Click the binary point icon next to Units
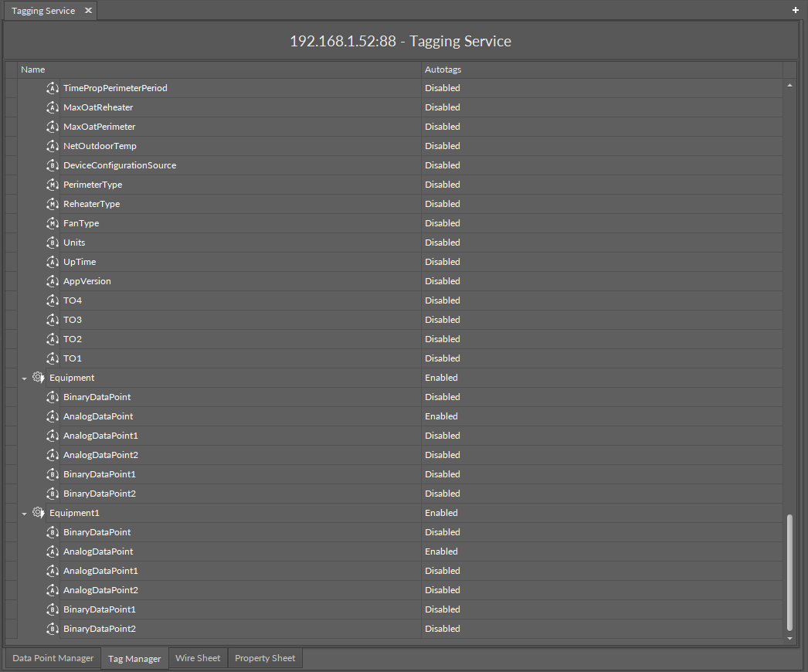The width and height of the screenshot is (808, 672). (x=52, y=242)
